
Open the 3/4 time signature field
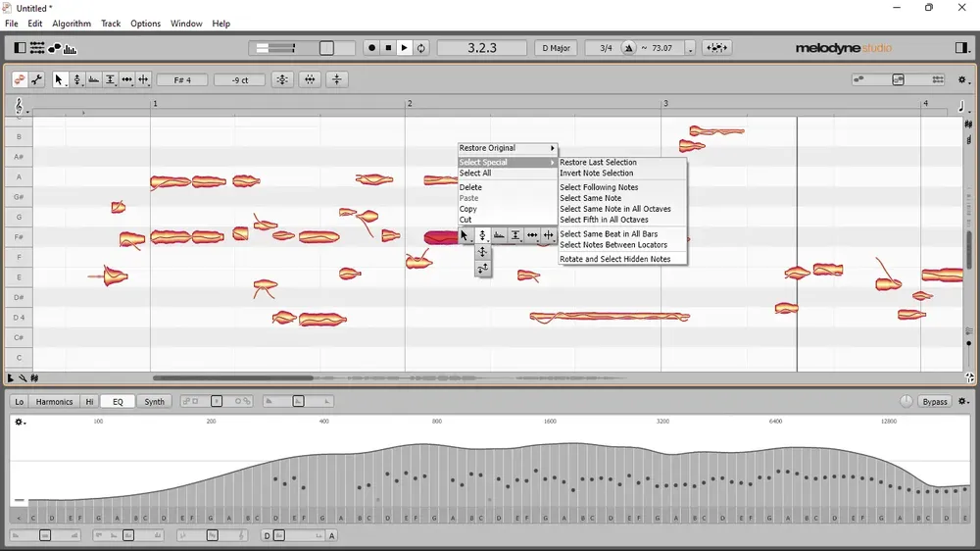point(606,48)
